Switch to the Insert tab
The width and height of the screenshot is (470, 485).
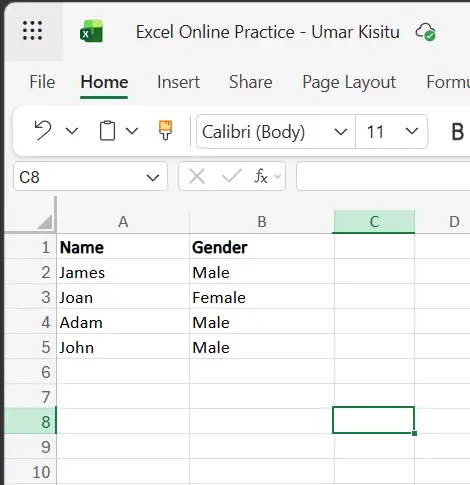(178, 82)
